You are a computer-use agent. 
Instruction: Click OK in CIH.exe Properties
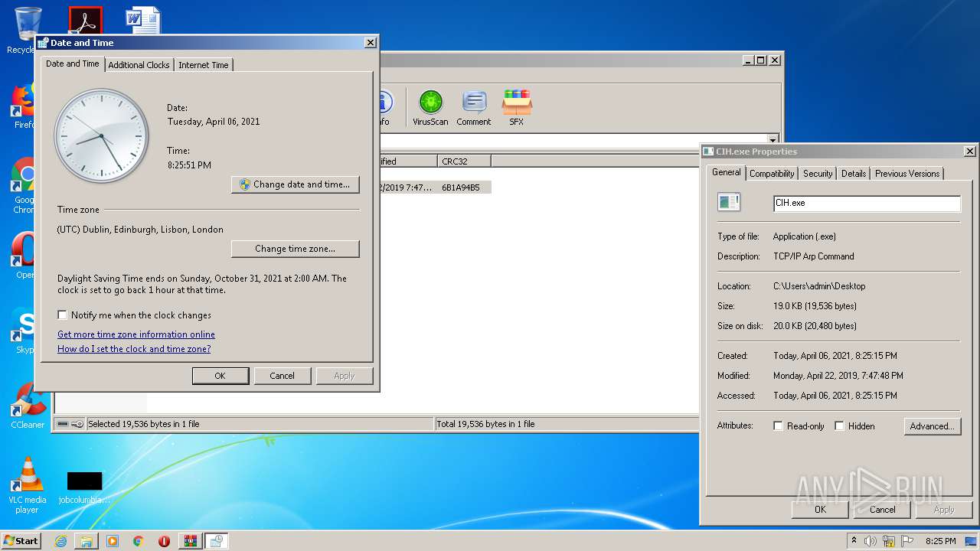pos(820,510)
